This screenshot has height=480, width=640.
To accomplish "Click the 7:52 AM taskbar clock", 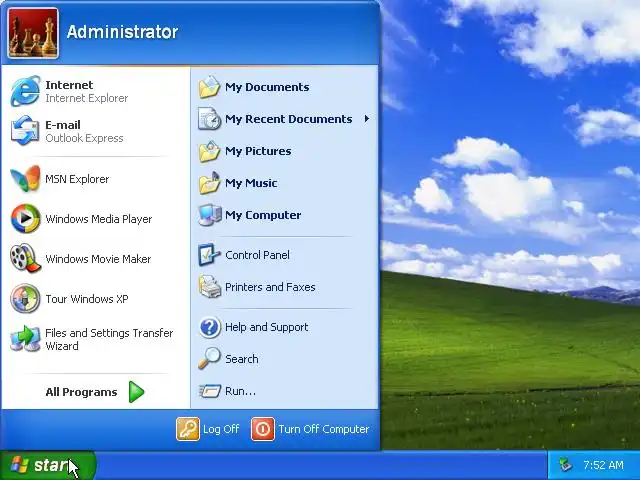I will (x=603, y=465).
